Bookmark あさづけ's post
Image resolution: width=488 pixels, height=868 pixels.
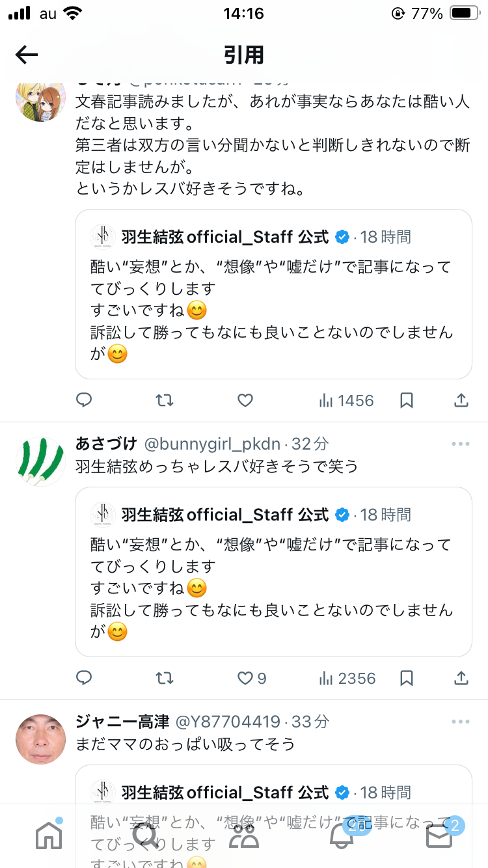pyautogui.click(x=407, y=678)
